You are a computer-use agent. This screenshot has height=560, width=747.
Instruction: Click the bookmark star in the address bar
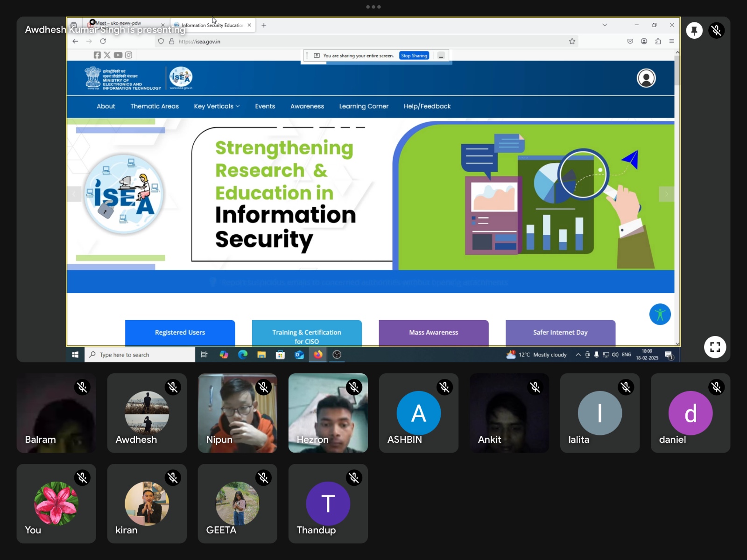coord(572,42)
